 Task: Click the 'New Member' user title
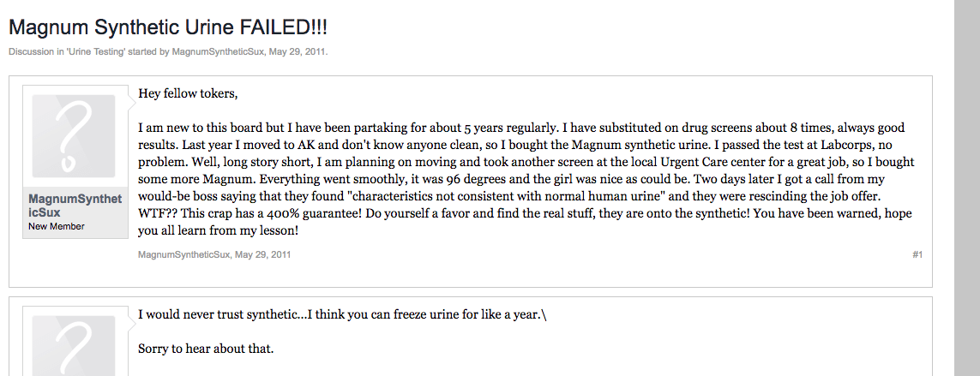click(57, 226)
